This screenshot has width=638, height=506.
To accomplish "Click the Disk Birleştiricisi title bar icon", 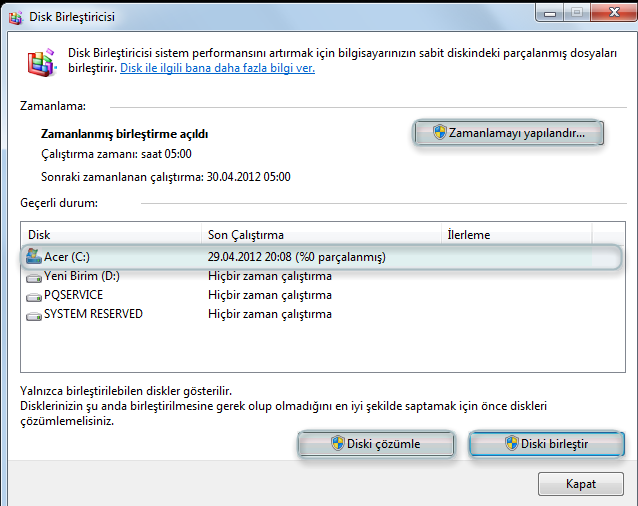I will 15,17.
